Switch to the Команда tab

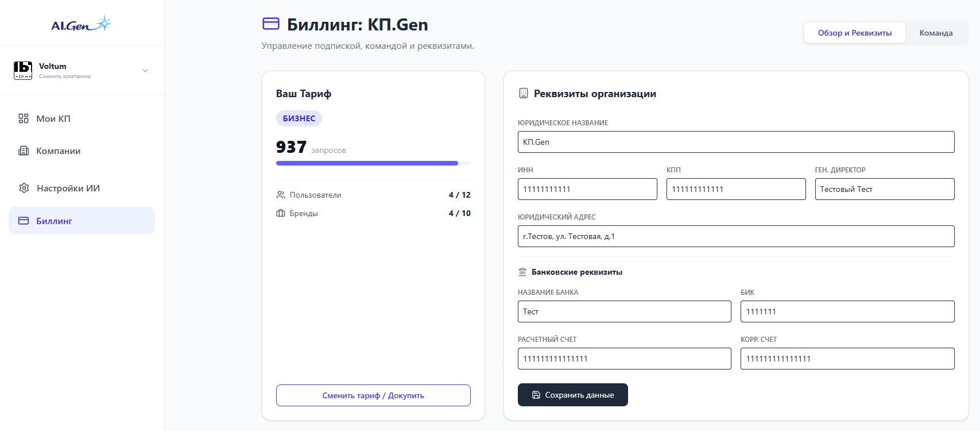point(936,33)
